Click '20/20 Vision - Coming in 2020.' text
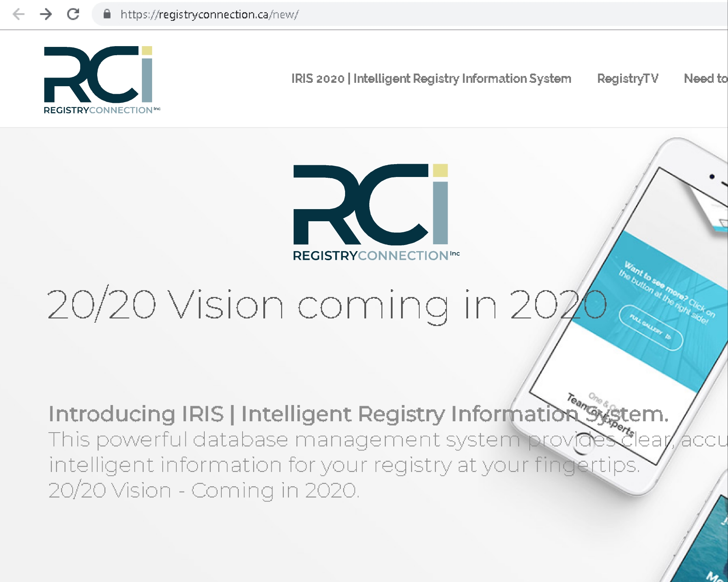Screen dimensions: 728x582 [x=204, y=490]
